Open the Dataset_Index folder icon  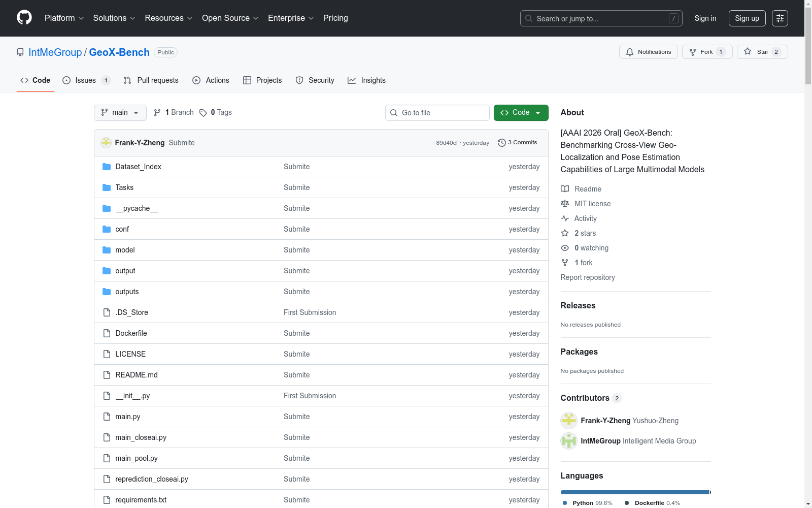coord(107,167)
